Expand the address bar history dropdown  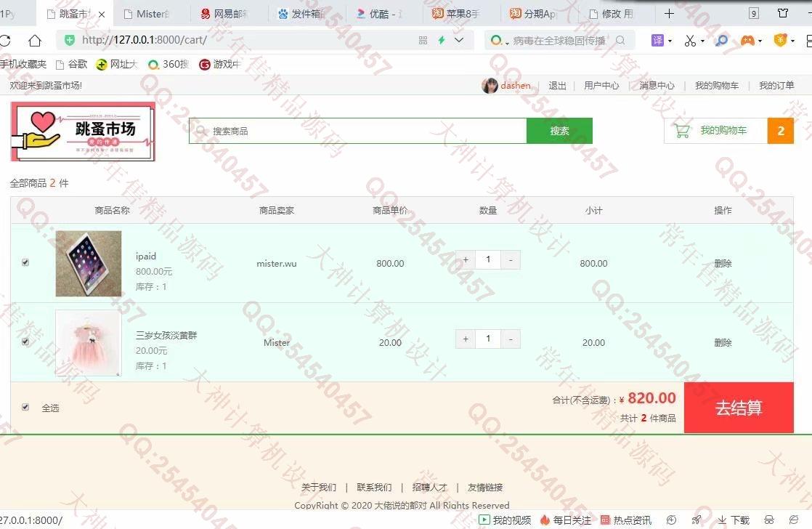pos(459,40)
